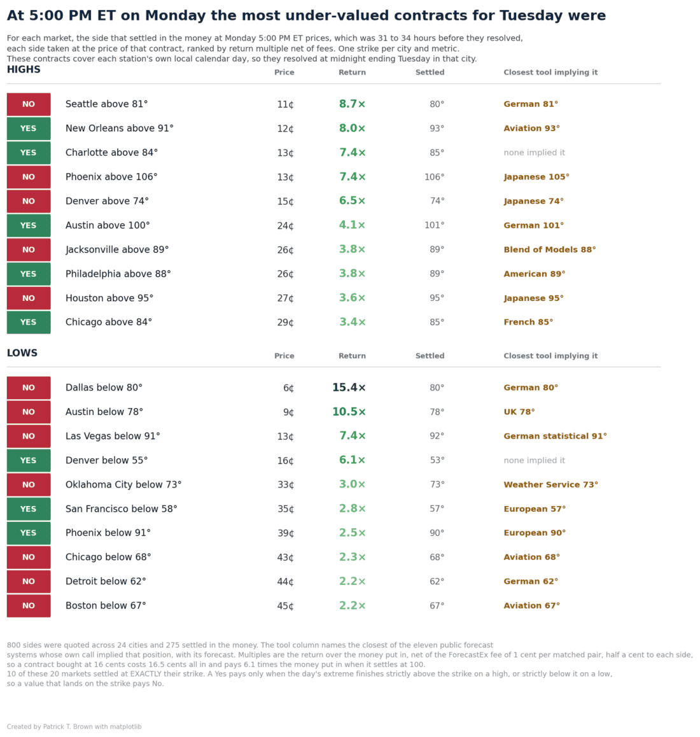Click the green YES badge beside New Orleans above 91°
Viewport: 700px width, 737px height.
point(29,129)
